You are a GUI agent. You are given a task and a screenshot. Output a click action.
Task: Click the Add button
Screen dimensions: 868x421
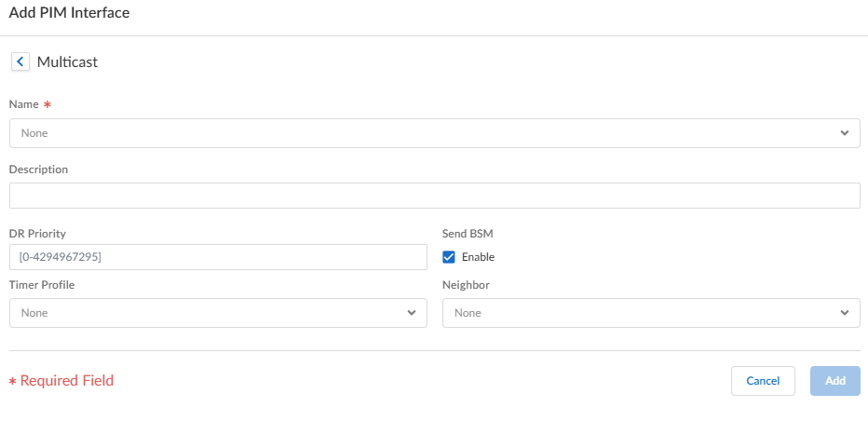click(x=834, y=381)
